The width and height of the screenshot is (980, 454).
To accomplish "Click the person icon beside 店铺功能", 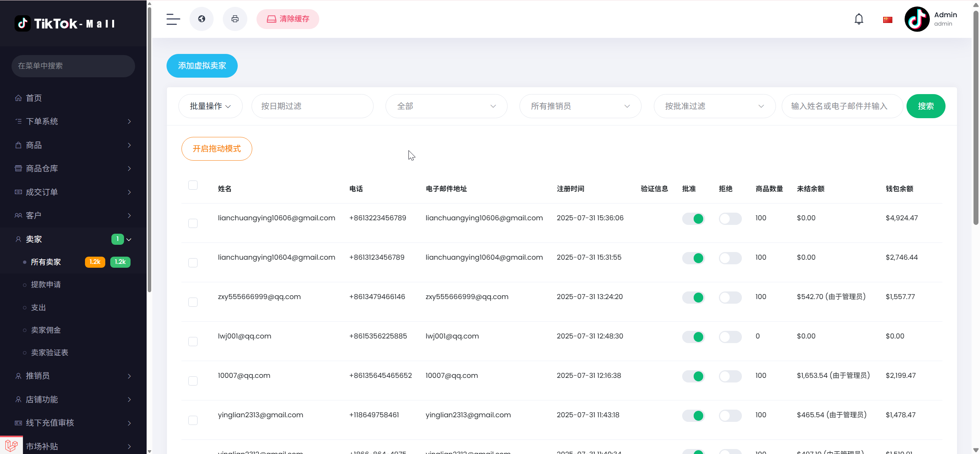I will pyautogui.click(x=18, y=399).
